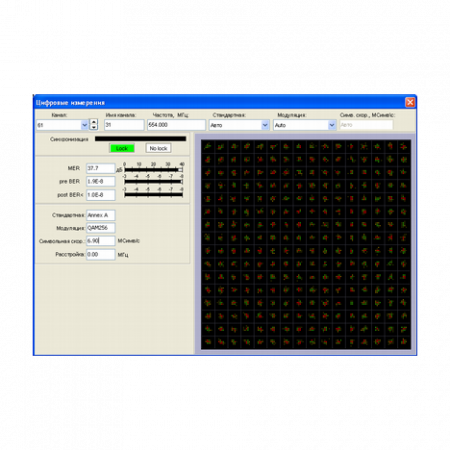Select the MER value field 37.7
This screenshot has width=450, height=450.
pos(101,168)
